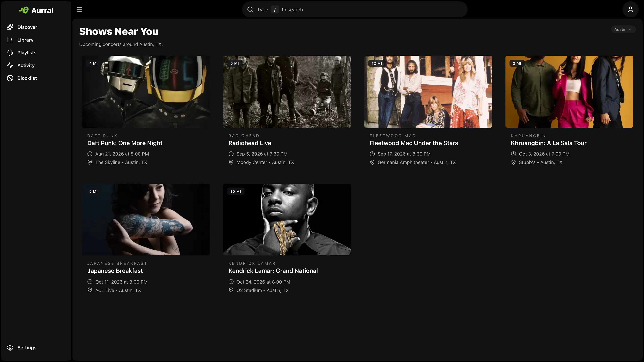Click the pin icon beside Q2 Stadium
644x362 pixels.
pos(231,290)
